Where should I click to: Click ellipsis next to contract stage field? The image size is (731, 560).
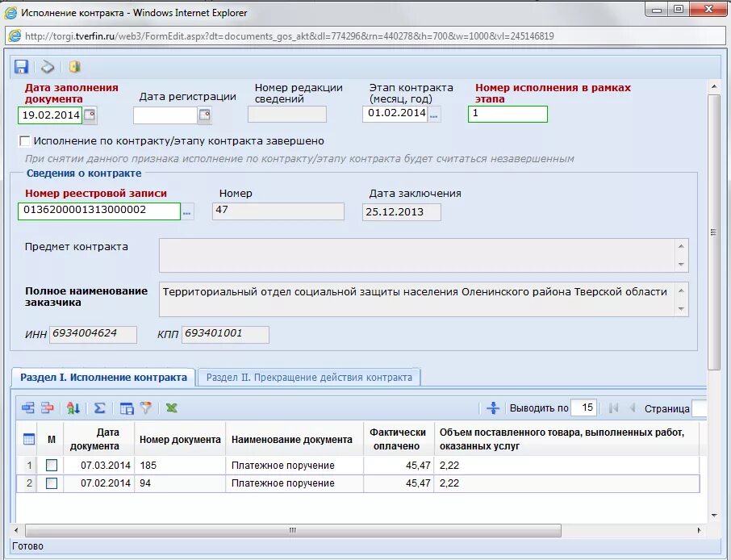click(x=434, y=115)
